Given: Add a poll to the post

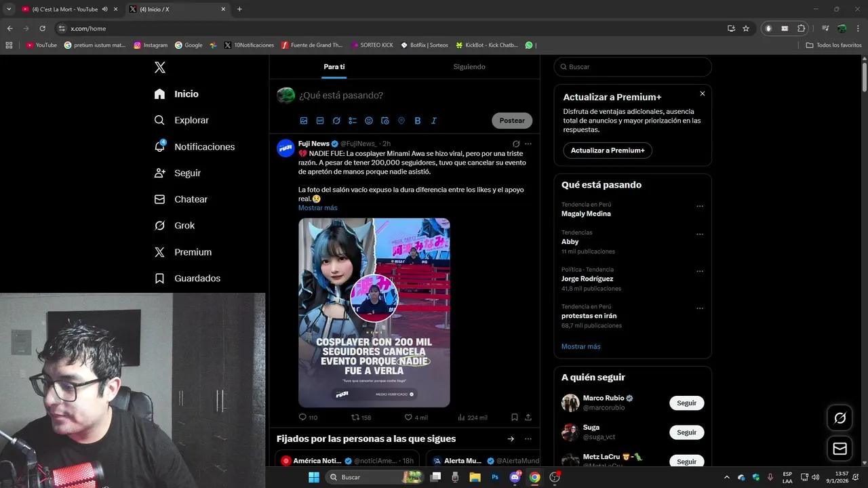Looking at the screenshot, I should (353, 121).
